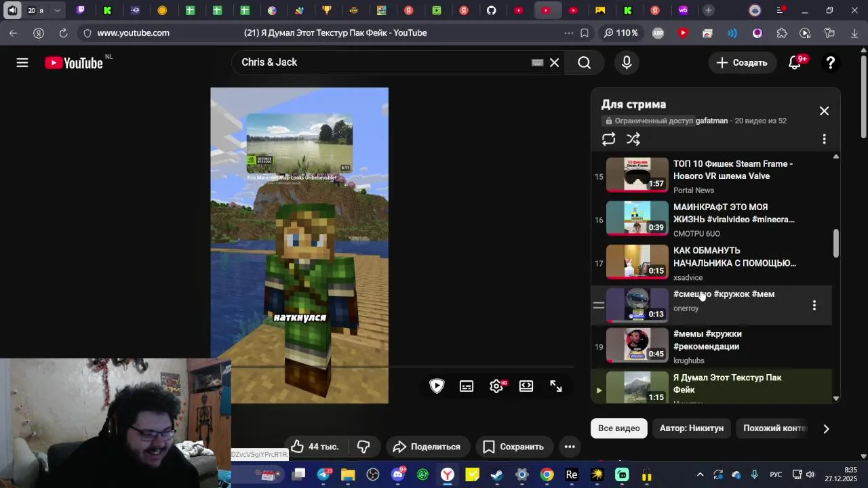Toggle playlist loop
The width and height of the screenshot is (868, 488).
click(608, 139)
